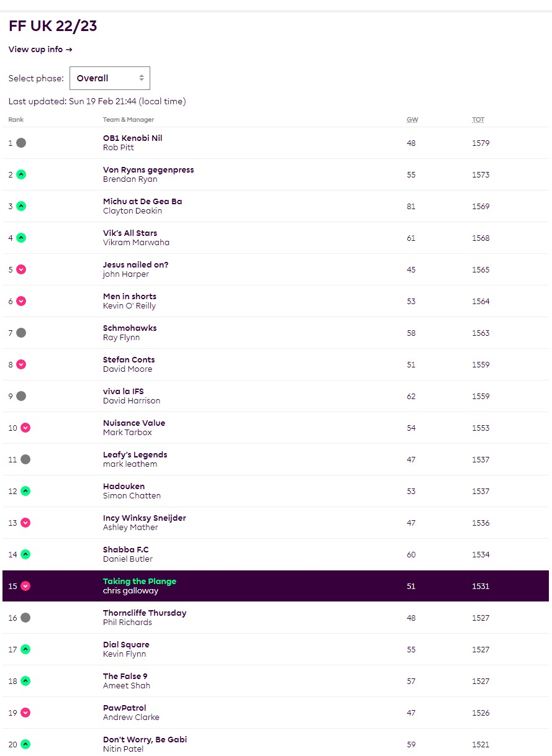Viewport: 552px width, 756px height.
Task: Click the grey rank icon beside Schmohawks
Action: [x=21, y=333]
